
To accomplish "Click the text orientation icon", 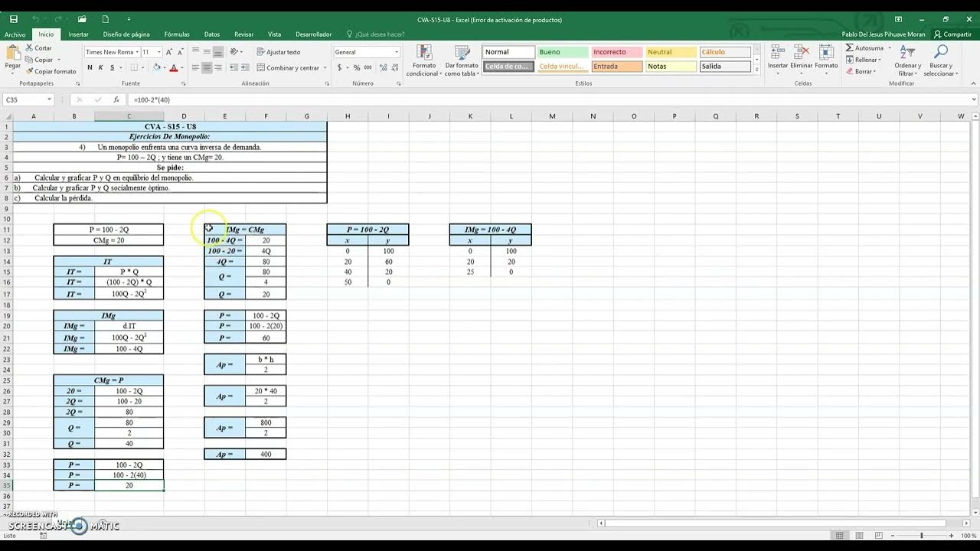I will coord(236,52).
